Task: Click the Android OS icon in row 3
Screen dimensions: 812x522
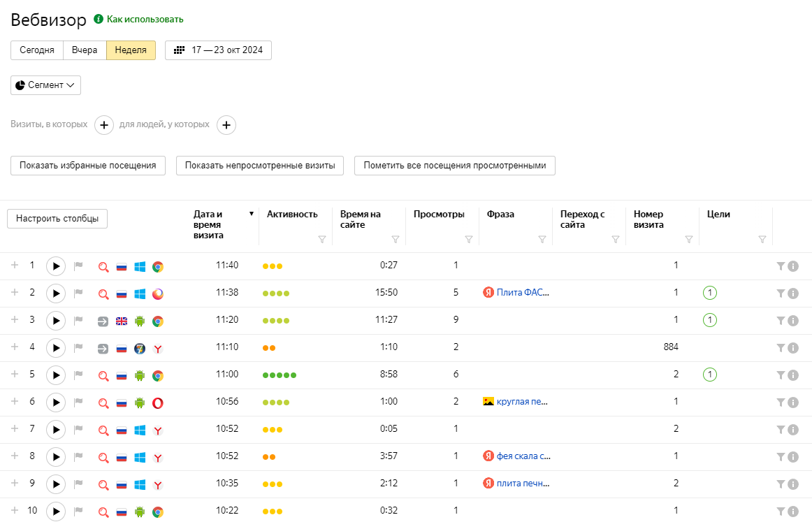Action: (x=140, y=321)
